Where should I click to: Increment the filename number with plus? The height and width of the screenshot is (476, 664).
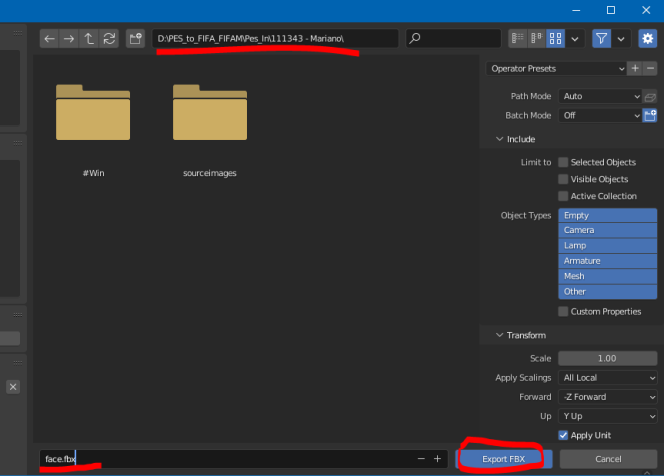point(437,459)
